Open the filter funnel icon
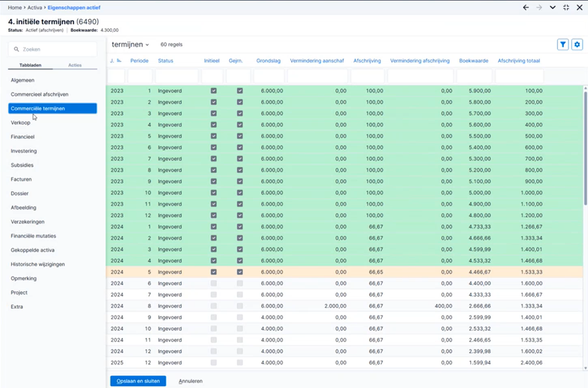 [563, 45]
